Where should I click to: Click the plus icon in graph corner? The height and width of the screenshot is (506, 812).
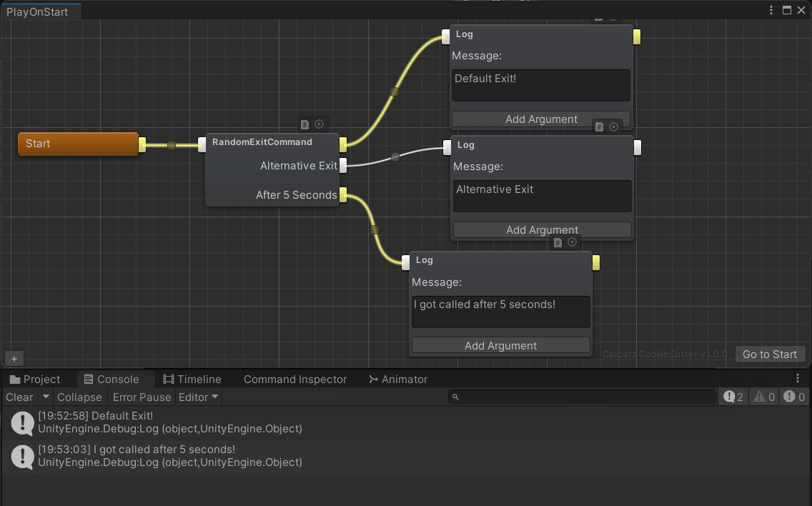pyautogui.click(x=14, y=359)
